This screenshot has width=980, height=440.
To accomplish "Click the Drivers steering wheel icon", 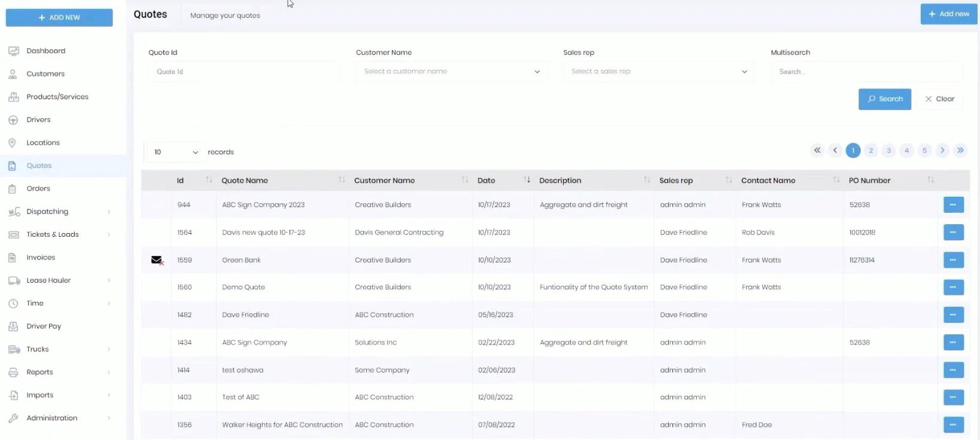I will [x=13, y=120].
